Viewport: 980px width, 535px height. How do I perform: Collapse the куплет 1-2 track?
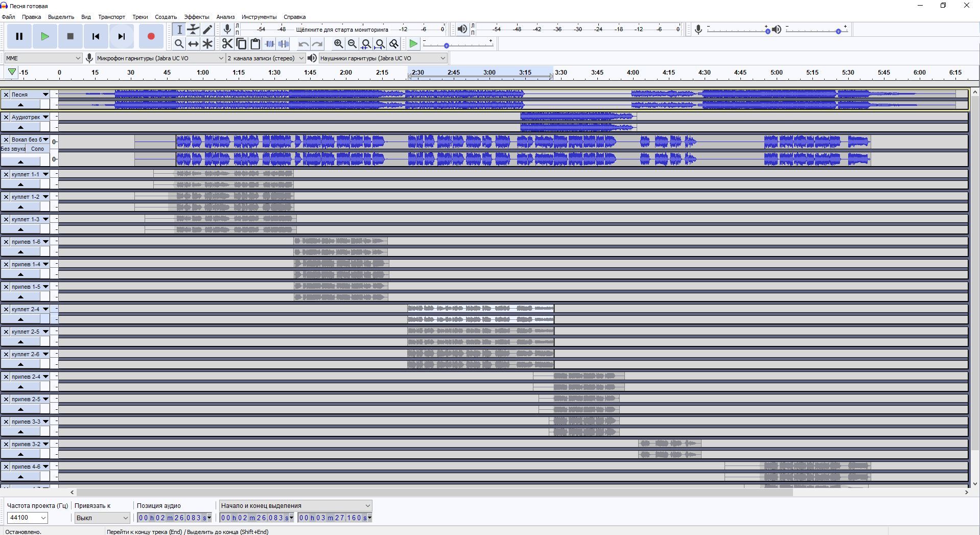(20, 207)
